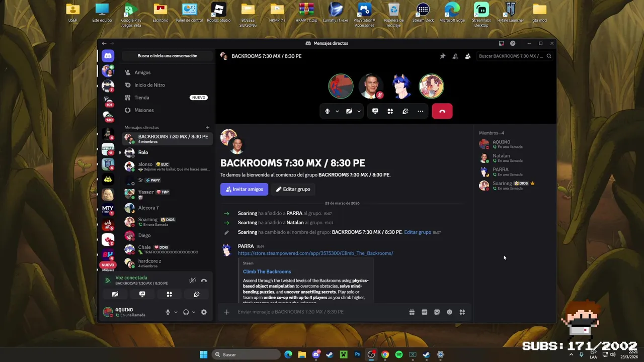Click Editar grupo button
Screen dimensions: 644x362
(293, 189)
